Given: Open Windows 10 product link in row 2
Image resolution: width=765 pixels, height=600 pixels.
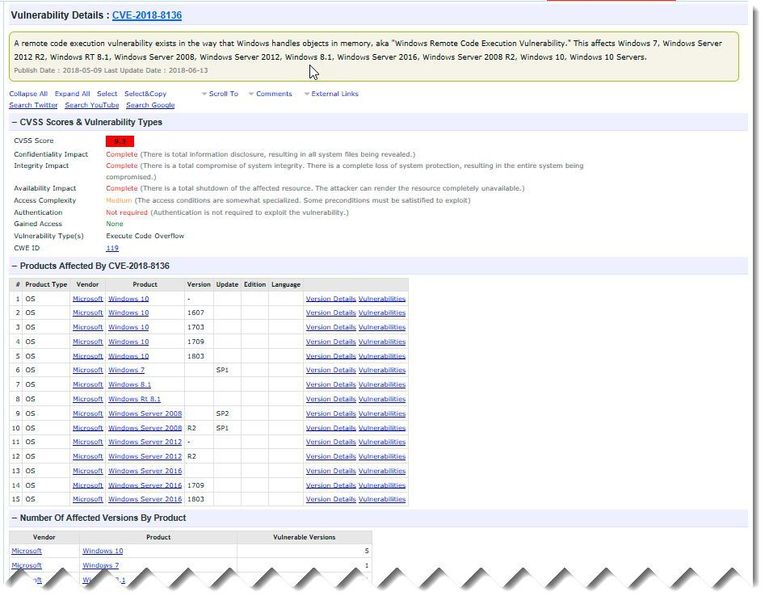Looking at the screenshot, I should point(128,313).
